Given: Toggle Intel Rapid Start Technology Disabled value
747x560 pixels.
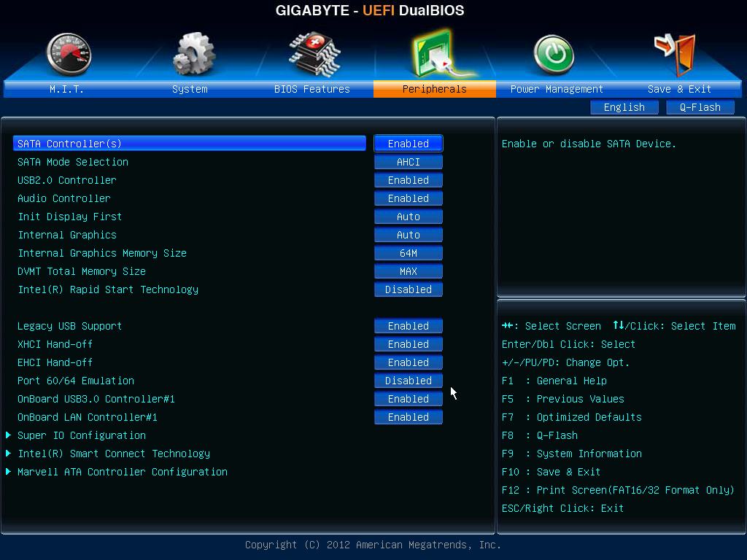Looking at the screenshot, I should (409, 289).
